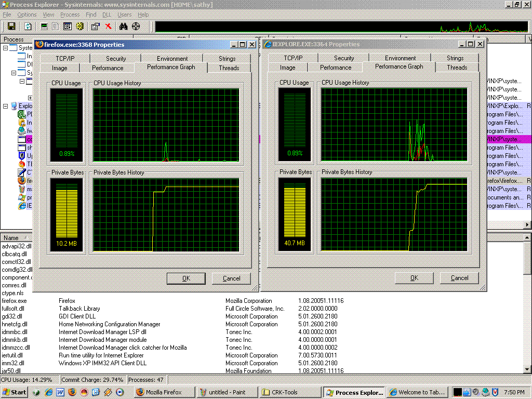Click the yellow gear DLL/handles view icon
This screenshot has height=399, width=532.
[79, 26]
